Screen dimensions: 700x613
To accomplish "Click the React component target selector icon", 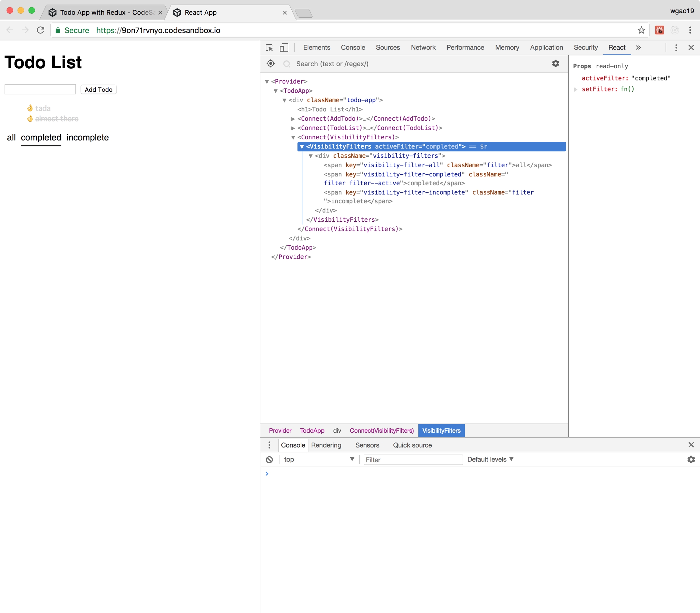I will 270,64.
